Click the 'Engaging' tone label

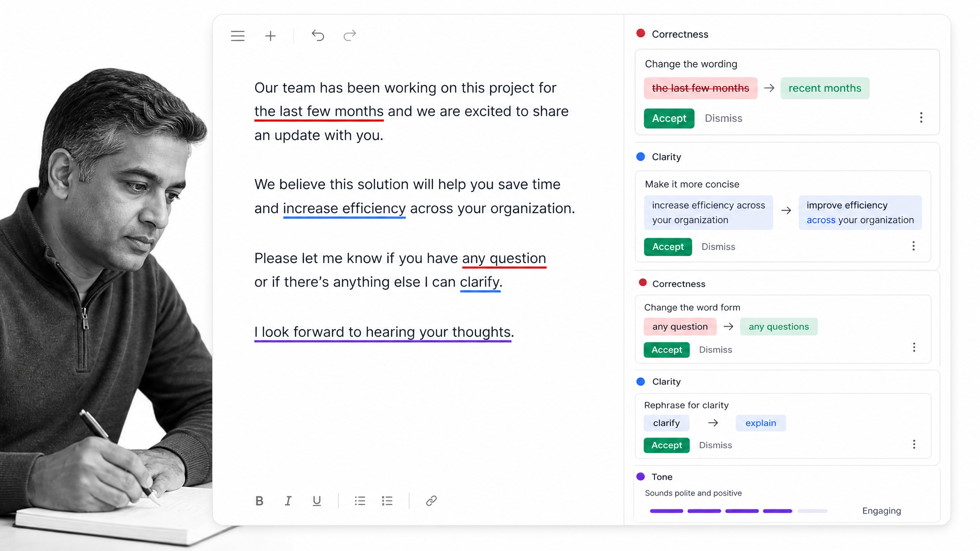881,511
